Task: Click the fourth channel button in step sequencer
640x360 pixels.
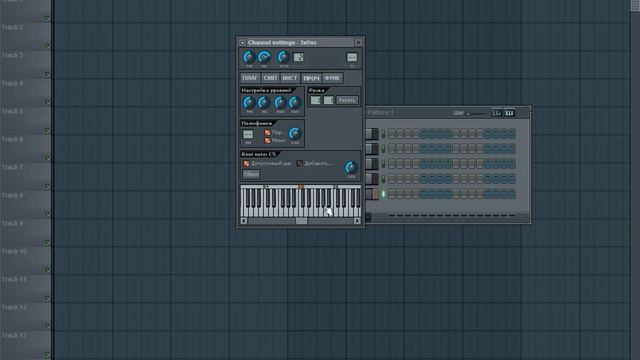Action: [x=372, y=179]
